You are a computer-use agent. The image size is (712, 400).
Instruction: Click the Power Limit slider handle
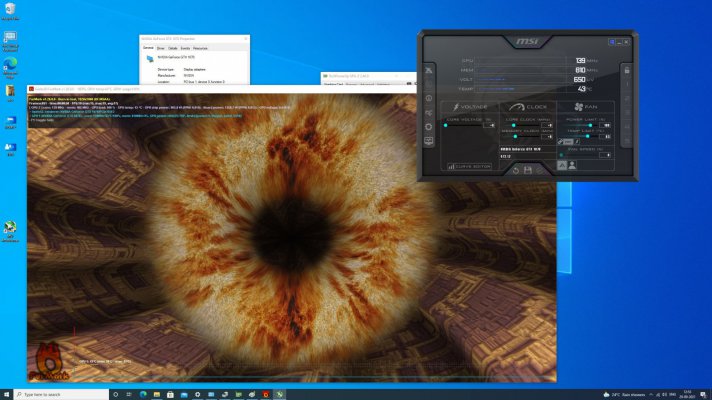pos(590,125)
